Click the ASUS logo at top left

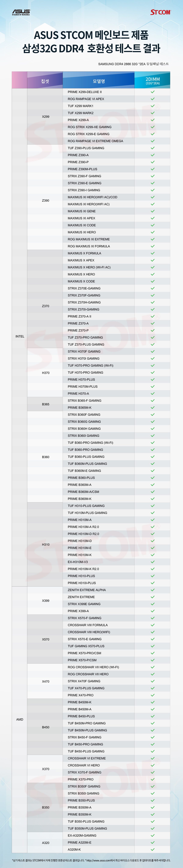tap(21, 13)
